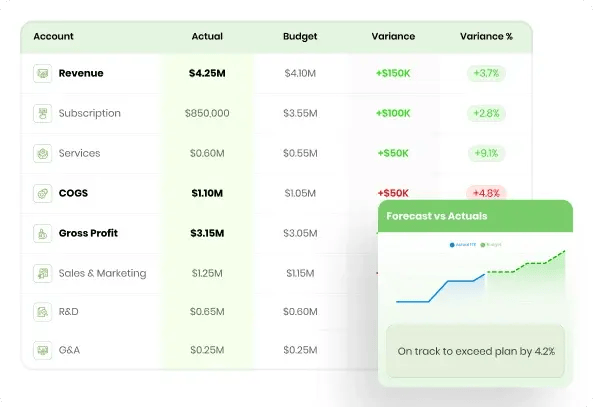Click the Gross Profit row icon
The height and width of the screenshot is (407, 593).
point(42,233)
